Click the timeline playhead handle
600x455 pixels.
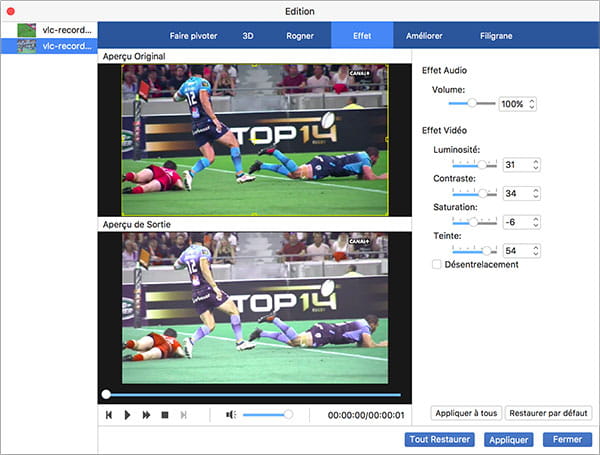(106, 394)
